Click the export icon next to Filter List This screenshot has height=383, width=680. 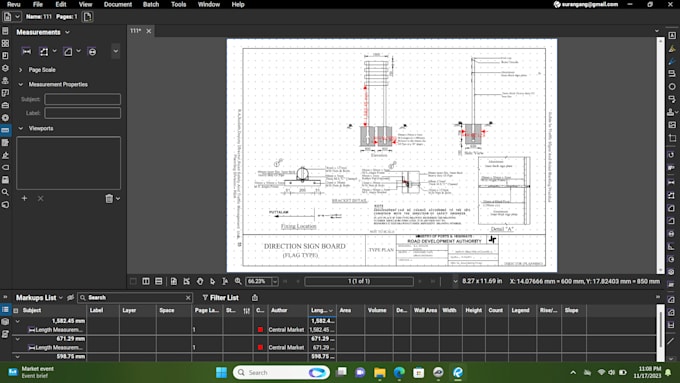pyautogui.click(x=255, y=298)
